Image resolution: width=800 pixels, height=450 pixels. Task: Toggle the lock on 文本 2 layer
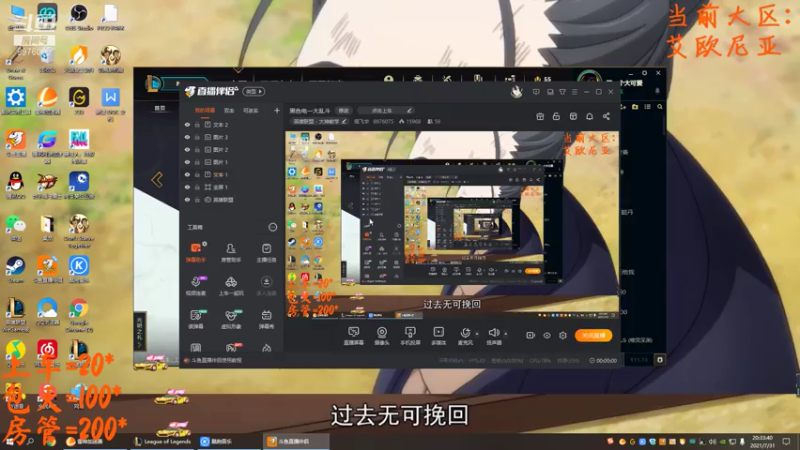click(197, 124)
